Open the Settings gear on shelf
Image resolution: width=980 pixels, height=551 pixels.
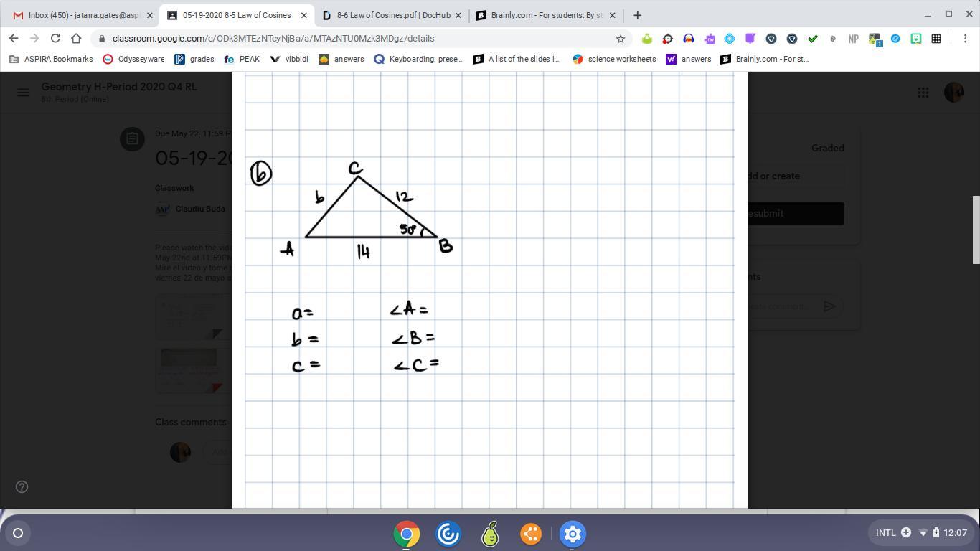(573, 534)
